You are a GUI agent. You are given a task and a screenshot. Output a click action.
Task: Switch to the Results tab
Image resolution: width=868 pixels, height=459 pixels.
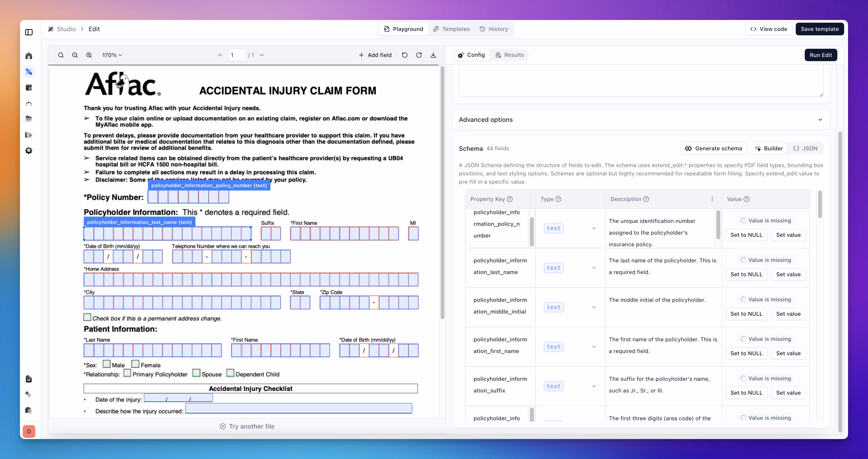509,55
